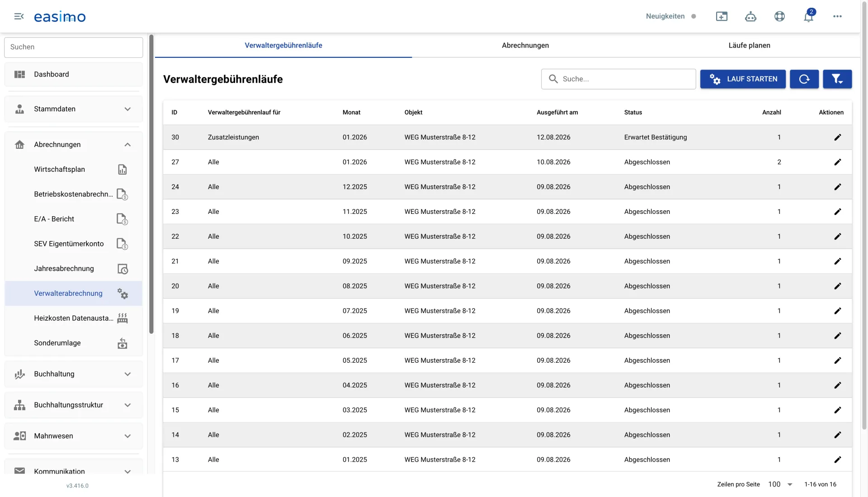Image resolution: width=868 pixels, height=497 pixels.
Task: Click the Jahresabrechnung calendar icon
Action: pos(123,269)
